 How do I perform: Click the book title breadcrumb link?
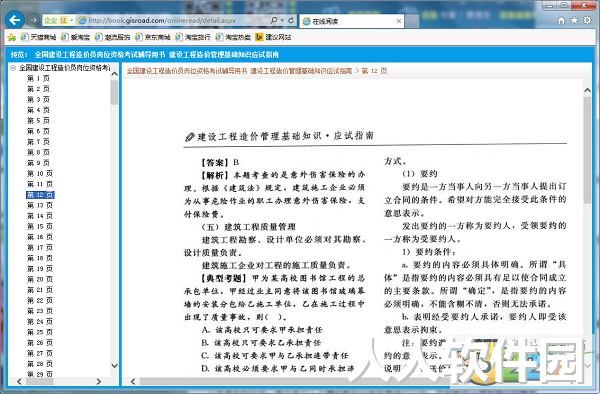click(x=239, y=71)
